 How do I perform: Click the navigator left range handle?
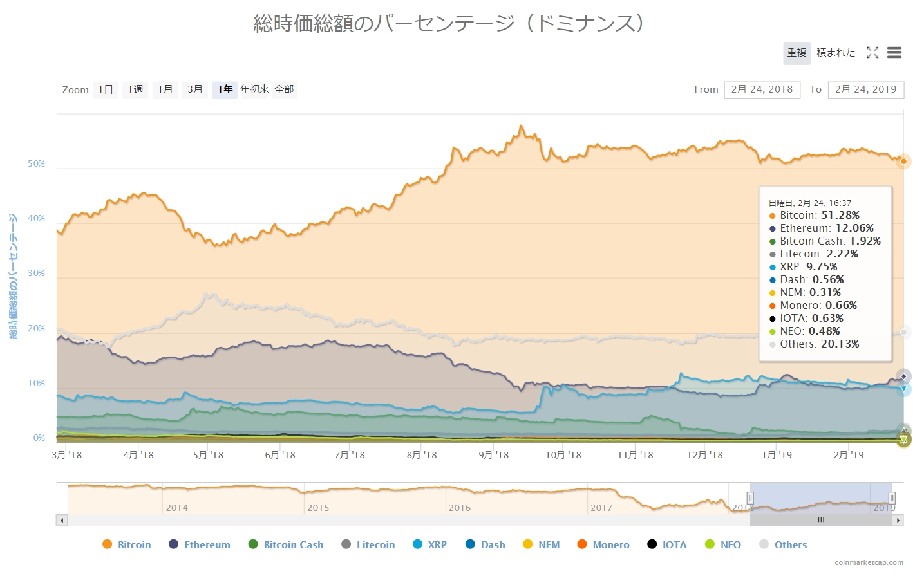coord(750,497)
